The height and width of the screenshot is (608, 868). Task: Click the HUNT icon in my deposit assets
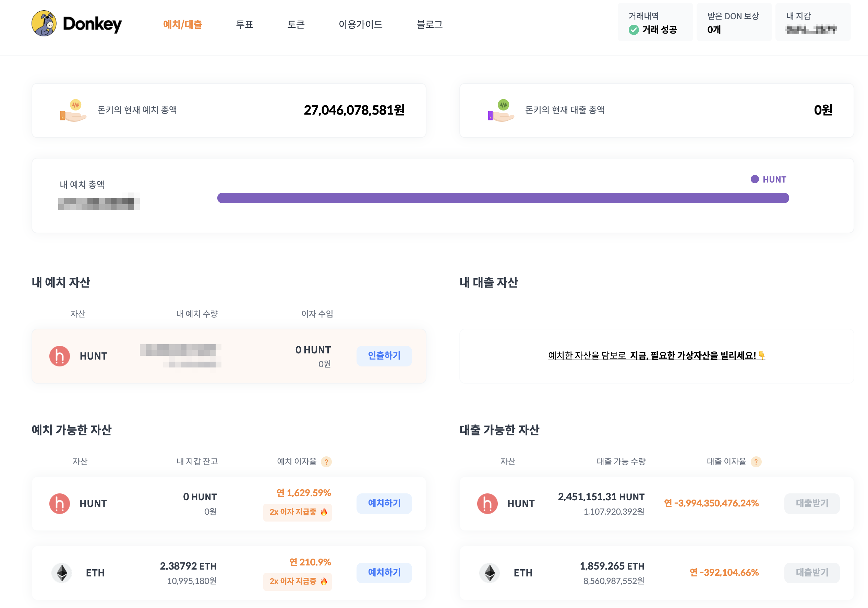click(x=60, y=356)
